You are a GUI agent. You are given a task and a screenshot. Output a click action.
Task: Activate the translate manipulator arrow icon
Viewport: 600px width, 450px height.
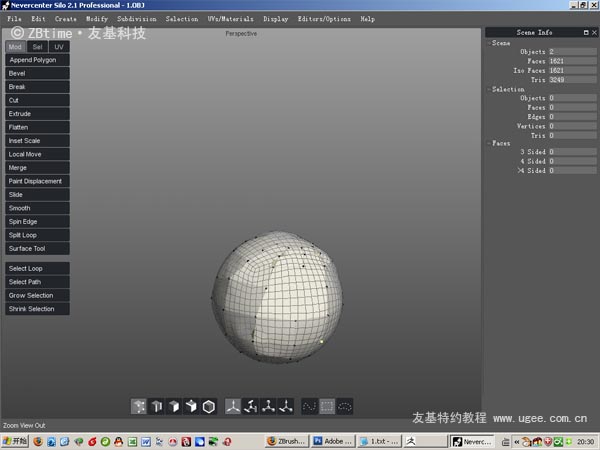(x=286, y=406)
